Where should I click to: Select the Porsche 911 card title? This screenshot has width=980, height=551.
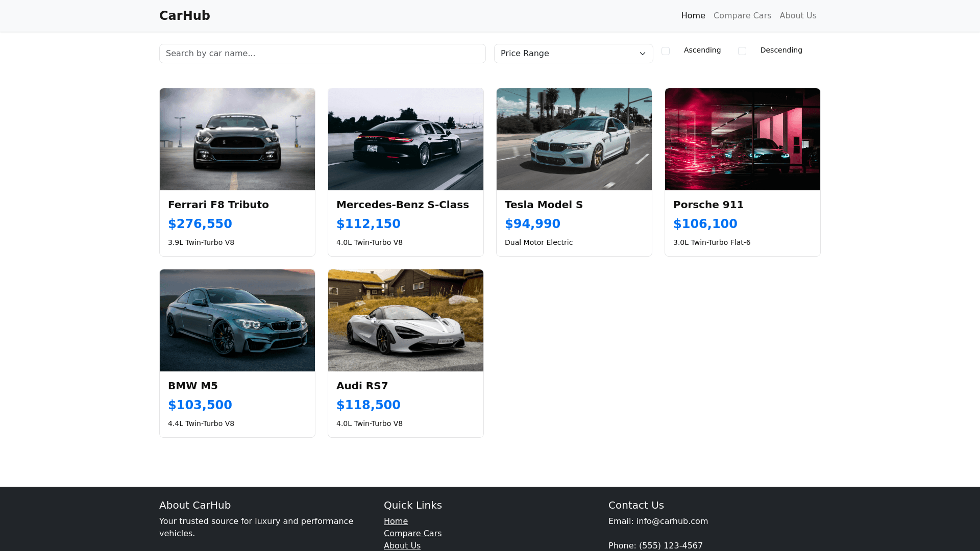coord(708,205)
